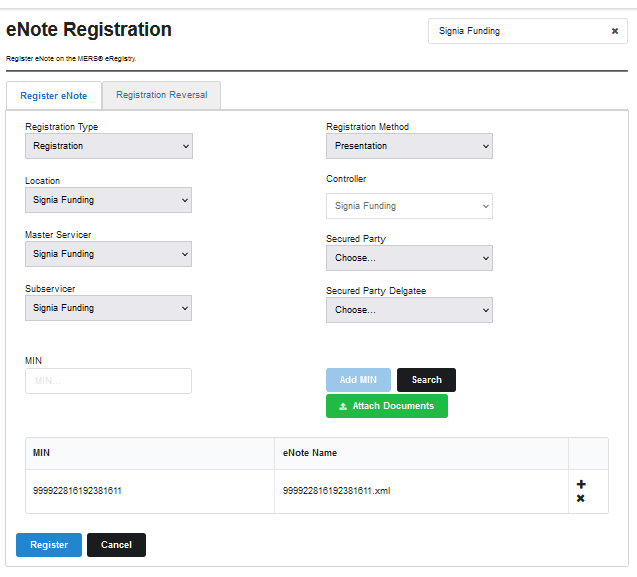Expand the Controller dropdown

409,206
